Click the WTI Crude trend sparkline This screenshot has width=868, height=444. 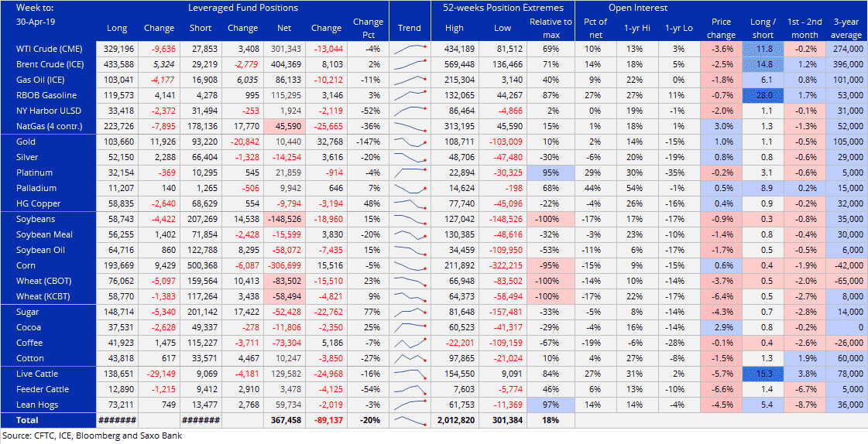[x=410, y=49]
